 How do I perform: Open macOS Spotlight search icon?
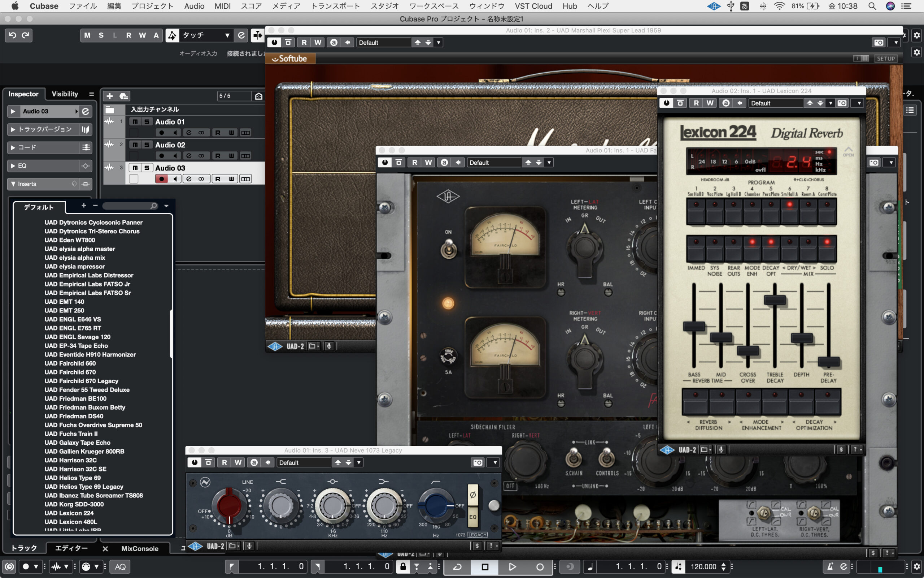pos(872,6)
